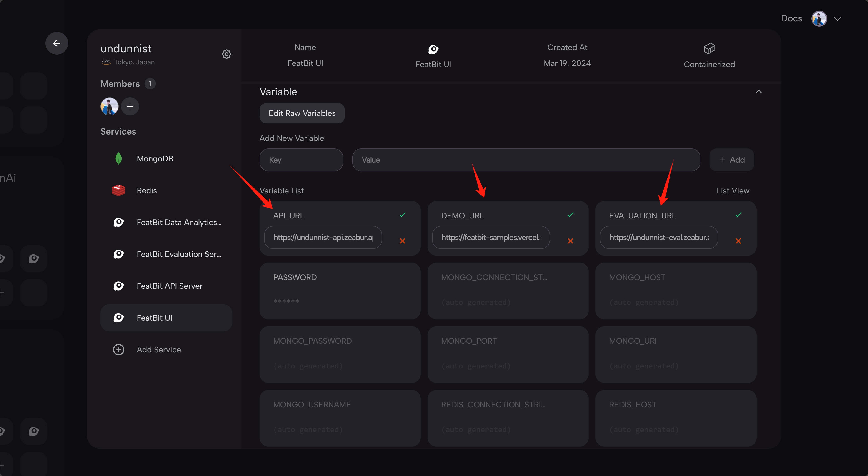Confirm EVALUATION_URL with green checkmark

pos(738,215)
